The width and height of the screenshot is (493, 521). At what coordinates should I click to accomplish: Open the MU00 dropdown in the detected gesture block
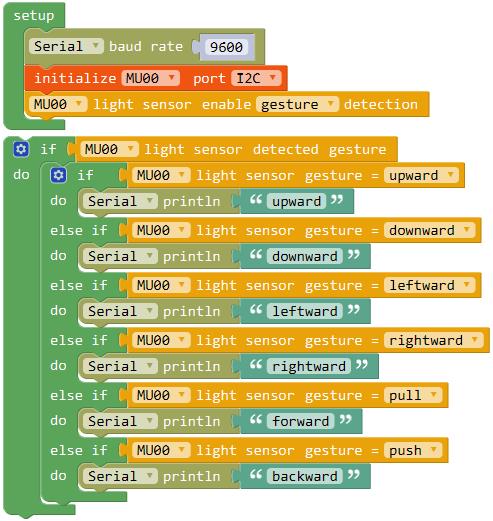pos(109,149)
